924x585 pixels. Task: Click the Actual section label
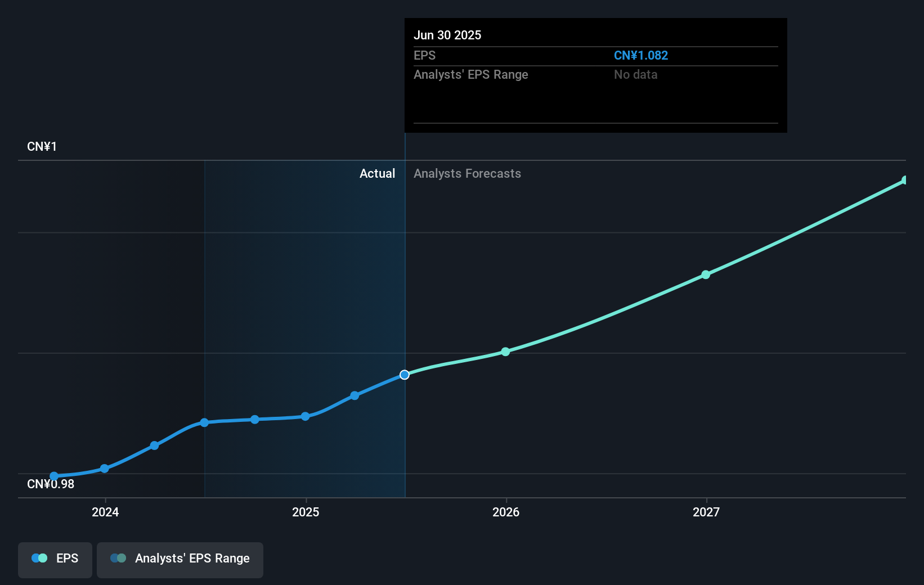(x=377, y=174)
